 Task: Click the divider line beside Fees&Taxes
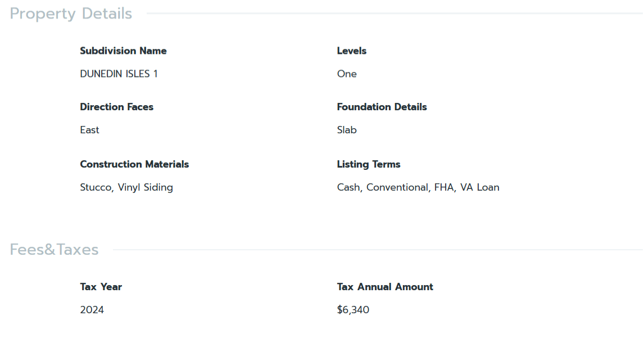click(377, 249)
